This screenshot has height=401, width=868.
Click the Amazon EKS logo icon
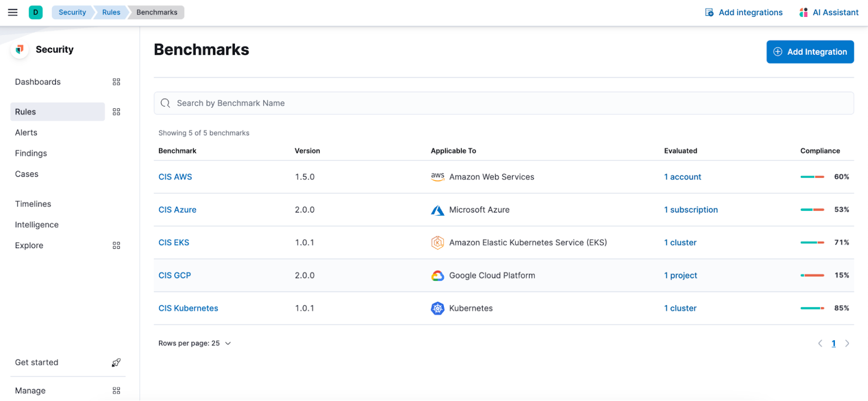point(438,243)
